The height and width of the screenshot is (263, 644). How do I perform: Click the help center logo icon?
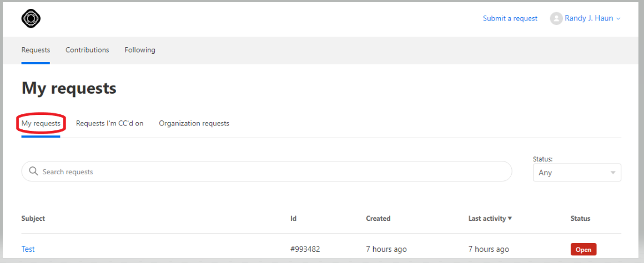coord(31,18)
